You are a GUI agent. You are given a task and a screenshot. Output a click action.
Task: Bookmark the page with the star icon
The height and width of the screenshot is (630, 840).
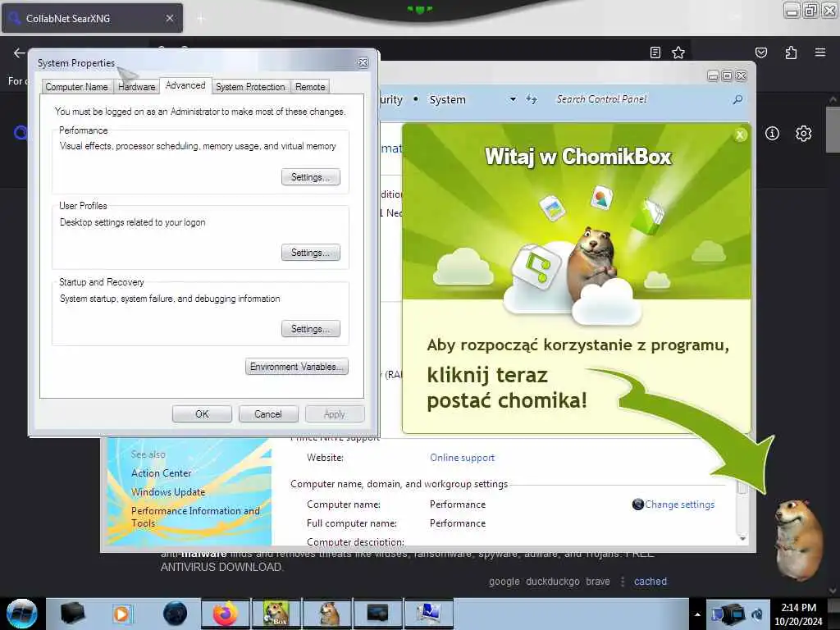tap(678, 52)
